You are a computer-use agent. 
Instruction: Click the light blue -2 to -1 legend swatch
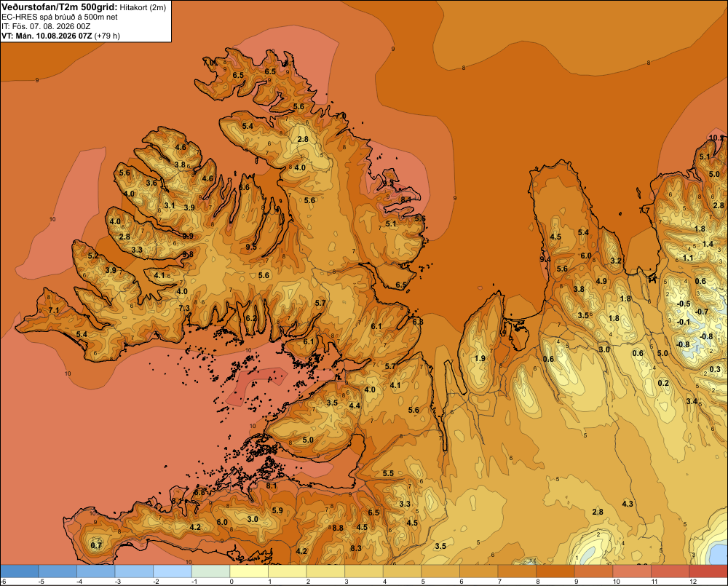[x=173, y=571]
